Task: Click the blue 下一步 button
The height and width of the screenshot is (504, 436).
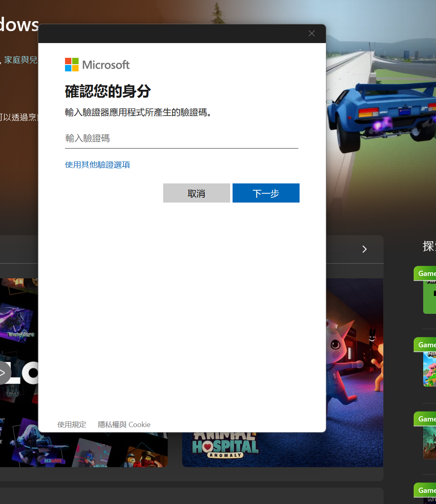Action: coord(266,193)
